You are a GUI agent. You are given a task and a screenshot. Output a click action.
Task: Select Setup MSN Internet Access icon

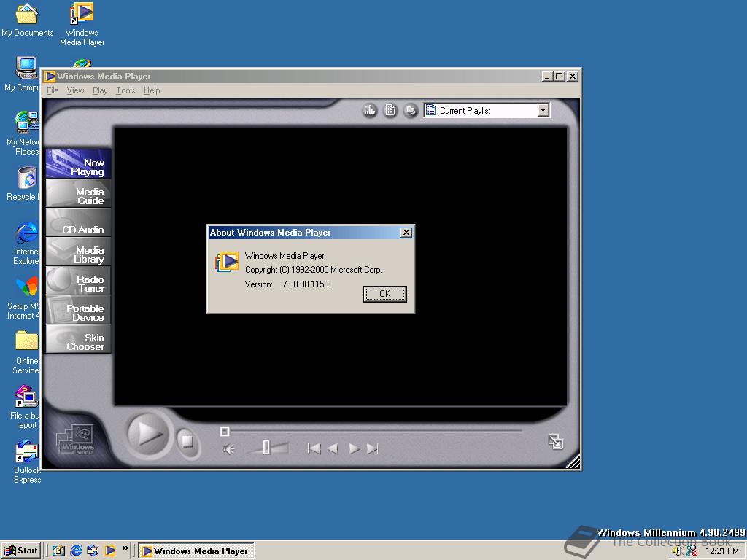point(25,297)
